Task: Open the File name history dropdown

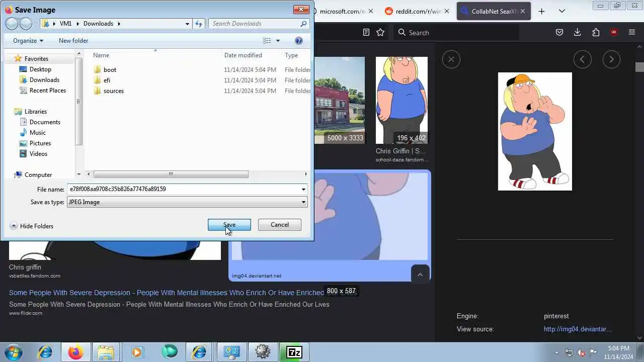Action: coord(303,190)
